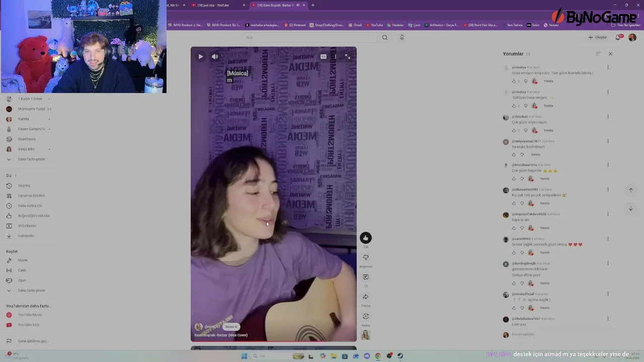Start voice search with microphone icon
644x362 pixels.
tap(401, 37)
